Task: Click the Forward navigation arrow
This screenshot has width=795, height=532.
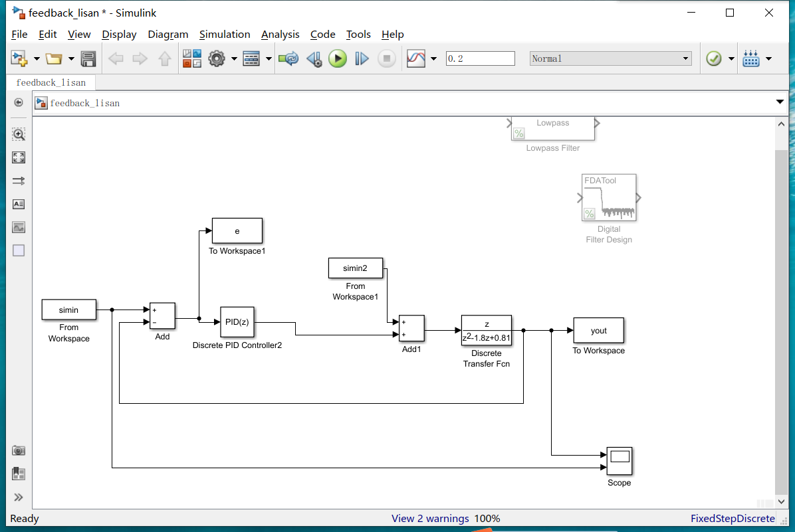Action: [140, 58]
